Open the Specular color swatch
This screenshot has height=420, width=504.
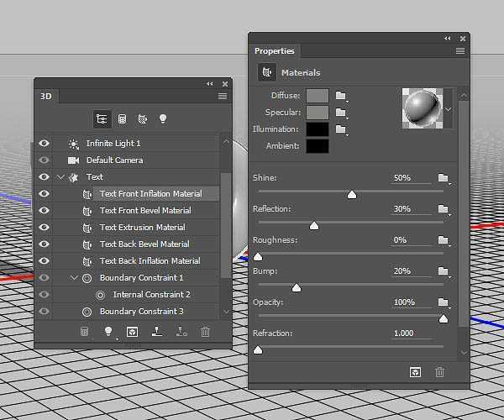[x=318, y=113]
